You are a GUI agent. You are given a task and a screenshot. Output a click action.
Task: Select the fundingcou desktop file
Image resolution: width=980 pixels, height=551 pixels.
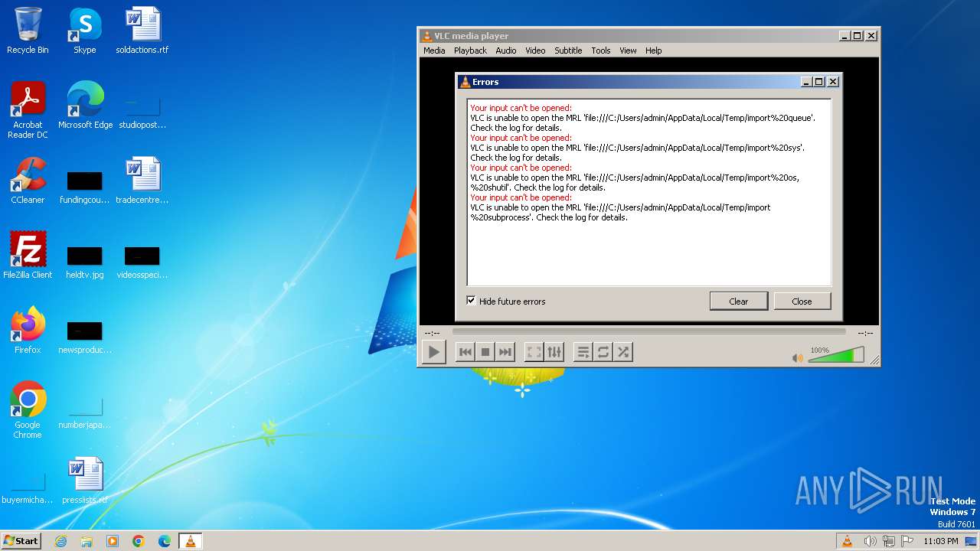[84, 187]
